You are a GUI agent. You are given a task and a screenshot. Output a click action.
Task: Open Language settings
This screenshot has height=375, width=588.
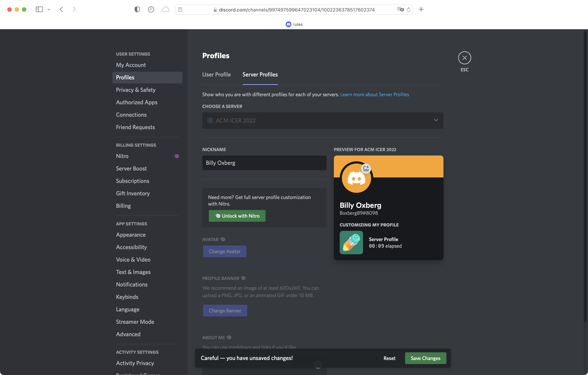coord(147,310)
